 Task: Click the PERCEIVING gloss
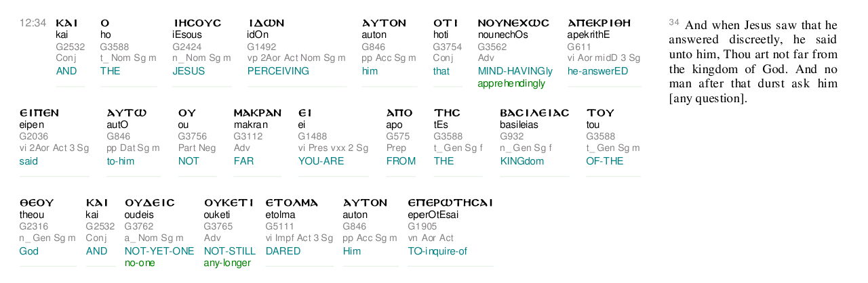coord(278,71)
